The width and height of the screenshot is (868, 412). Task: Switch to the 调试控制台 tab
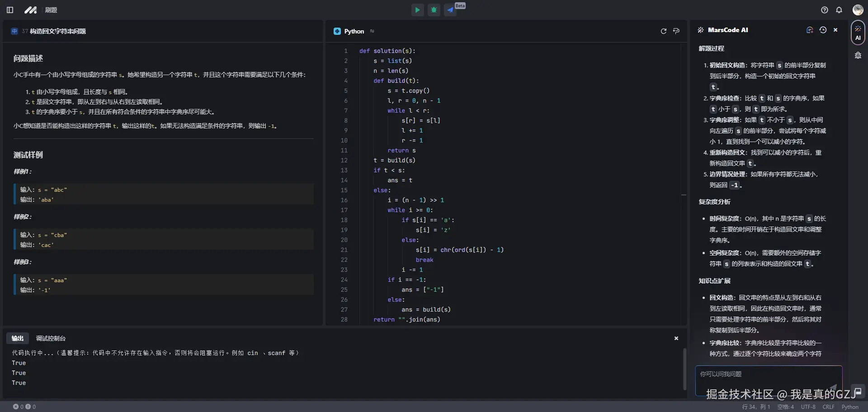pyautogui.click(x=51, y=338)
